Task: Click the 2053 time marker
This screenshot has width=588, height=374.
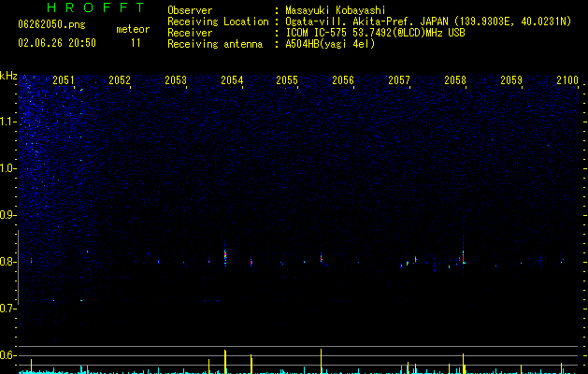Action: (x=176, y=80)
